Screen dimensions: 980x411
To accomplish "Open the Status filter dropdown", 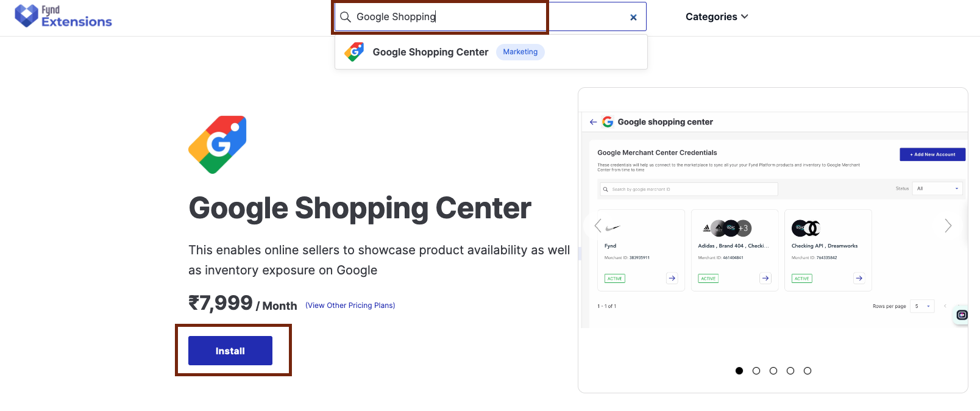I will (x=937, y=188).
